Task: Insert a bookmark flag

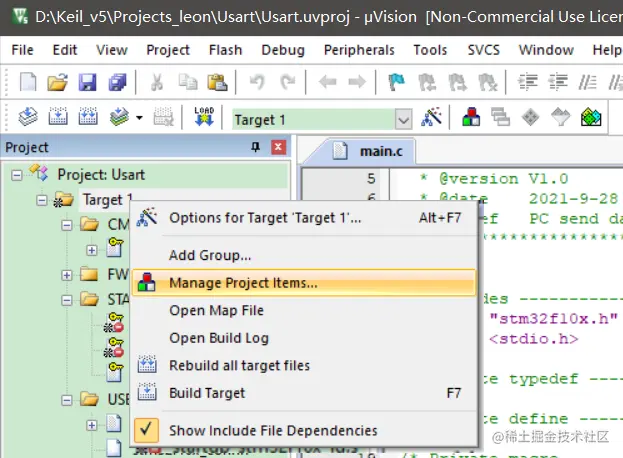Action: [x=397, y=82]
